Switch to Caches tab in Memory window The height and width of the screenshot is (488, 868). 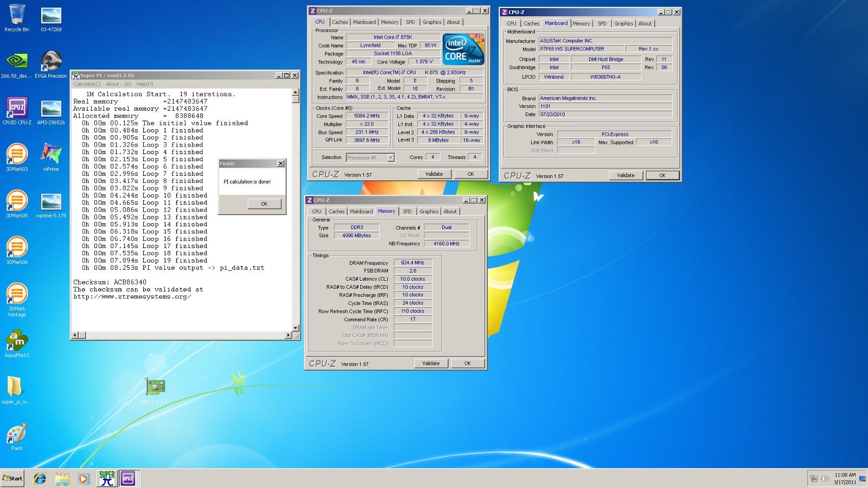(x=337, y=212)
